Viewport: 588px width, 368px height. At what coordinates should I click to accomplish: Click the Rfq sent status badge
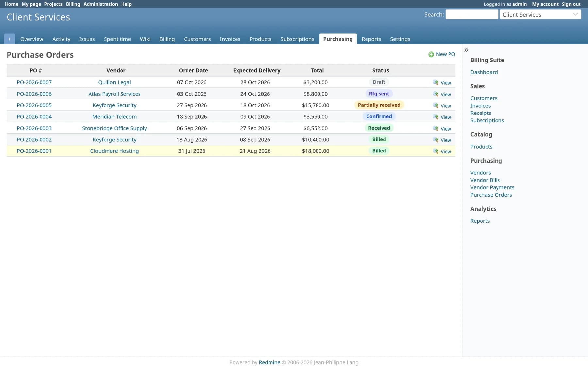pos(379,94)
